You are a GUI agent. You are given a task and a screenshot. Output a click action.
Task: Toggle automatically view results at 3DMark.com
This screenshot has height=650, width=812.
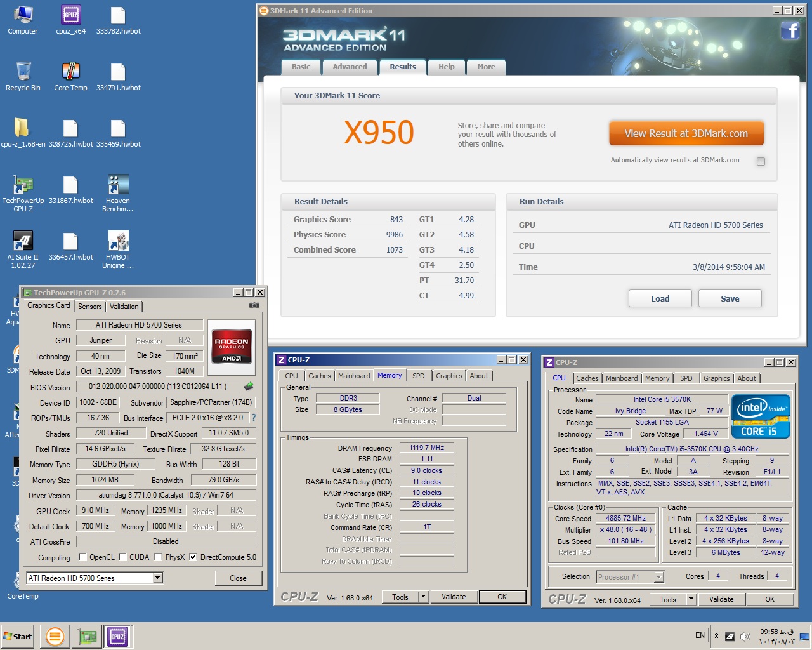761,161
